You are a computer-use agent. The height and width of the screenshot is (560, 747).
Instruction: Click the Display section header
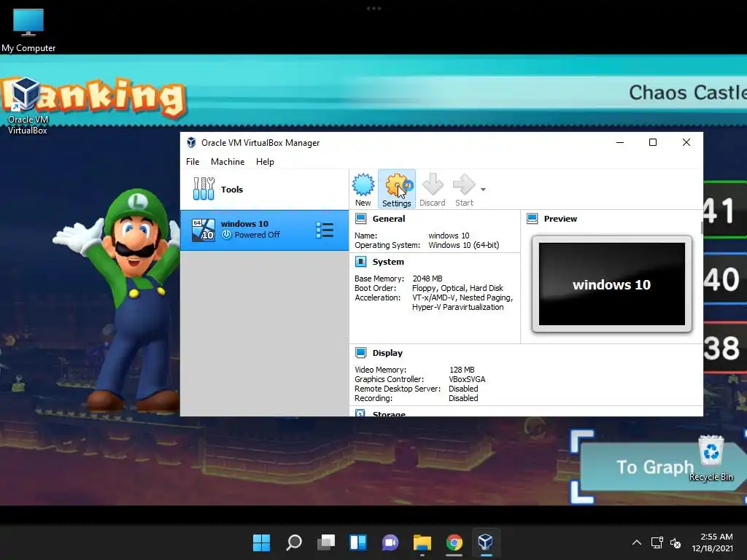(387, 353)
